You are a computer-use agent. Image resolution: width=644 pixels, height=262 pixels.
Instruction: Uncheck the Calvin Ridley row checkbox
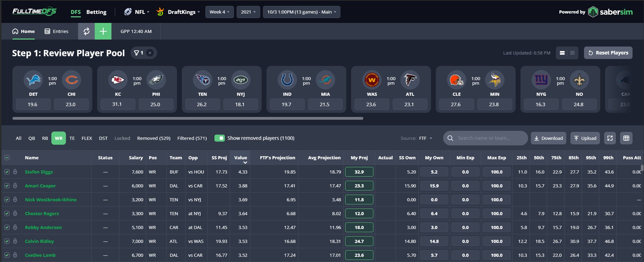click(7, 241)
